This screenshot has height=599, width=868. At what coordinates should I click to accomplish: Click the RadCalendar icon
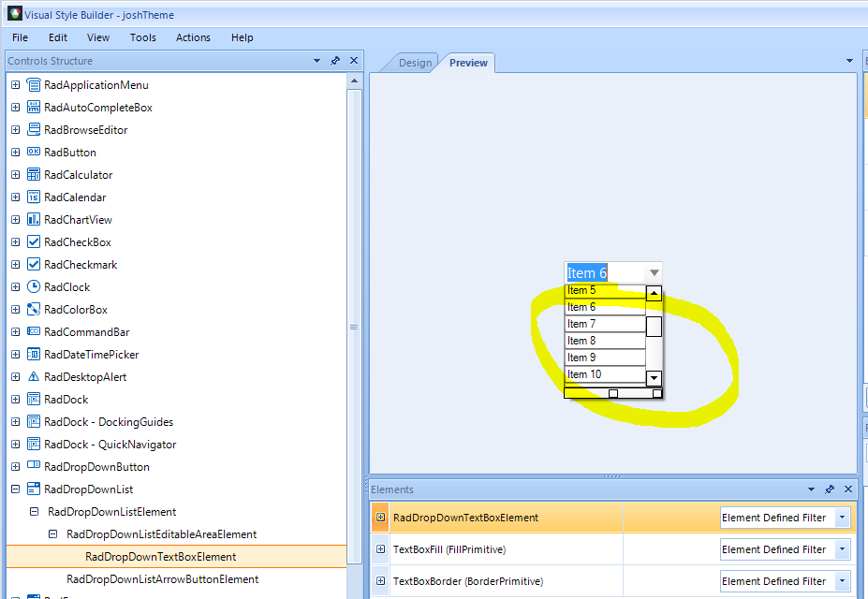(34, 197)
